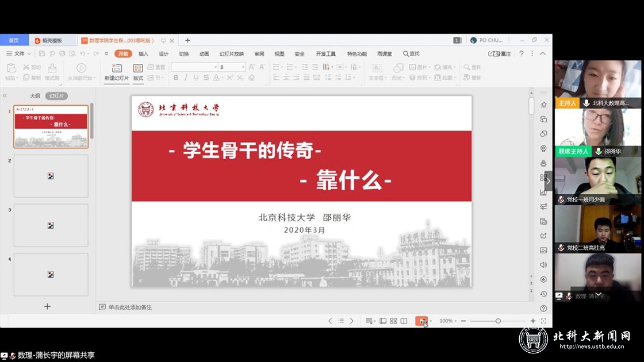The width and height of the screenshot is (644, 362).
Task: Click the Search (查找) button in menu bar
Action: click(x=411, y=53)
